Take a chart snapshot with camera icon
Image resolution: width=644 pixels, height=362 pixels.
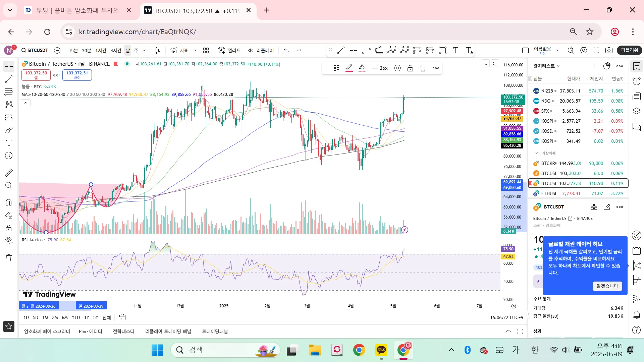point(609,50)
